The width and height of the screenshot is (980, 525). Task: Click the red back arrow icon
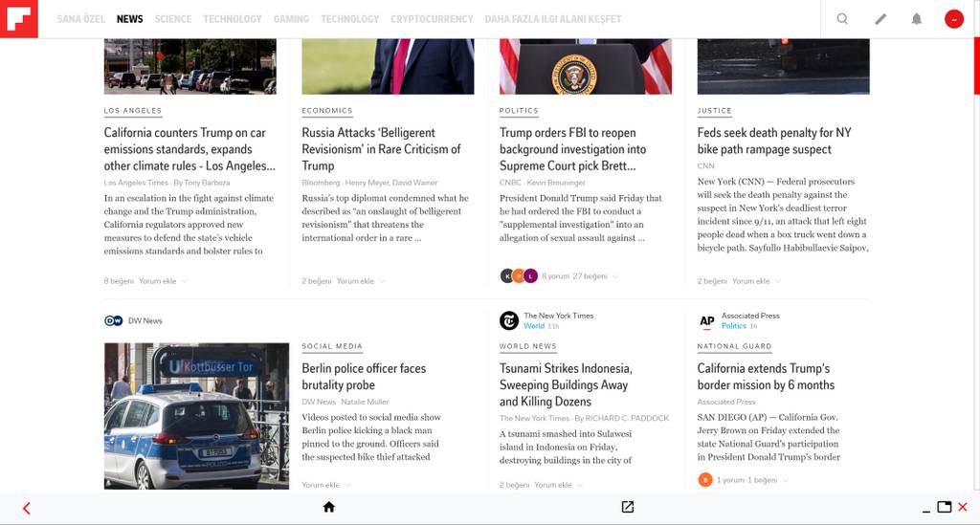click(x=26, y=508)
